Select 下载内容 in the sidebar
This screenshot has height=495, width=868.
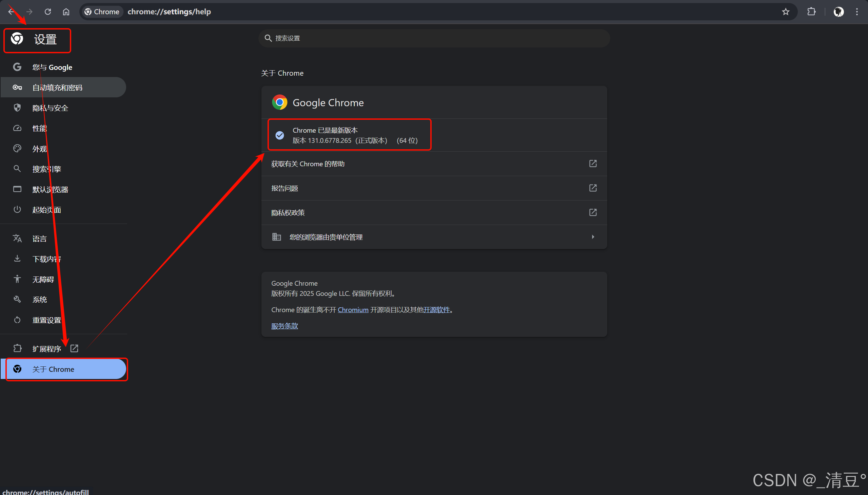tap(63, 259)
